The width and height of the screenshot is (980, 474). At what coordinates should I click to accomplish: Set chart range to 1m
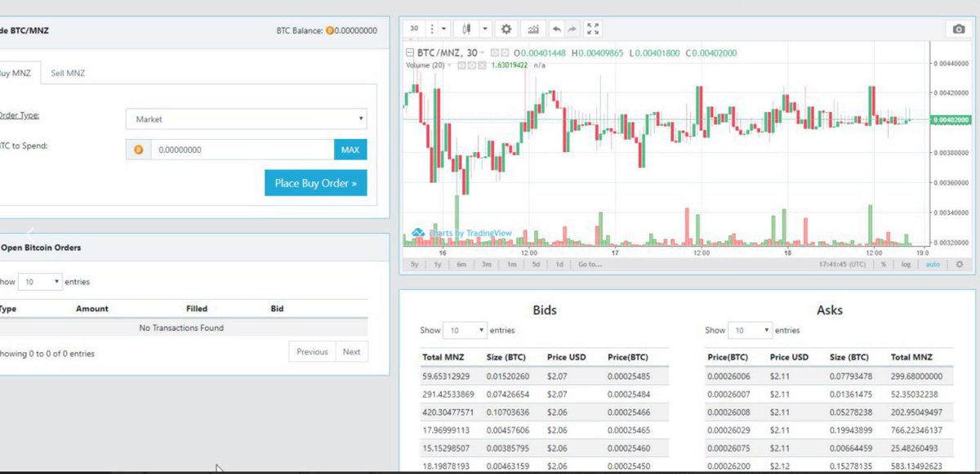coord(511,265)
